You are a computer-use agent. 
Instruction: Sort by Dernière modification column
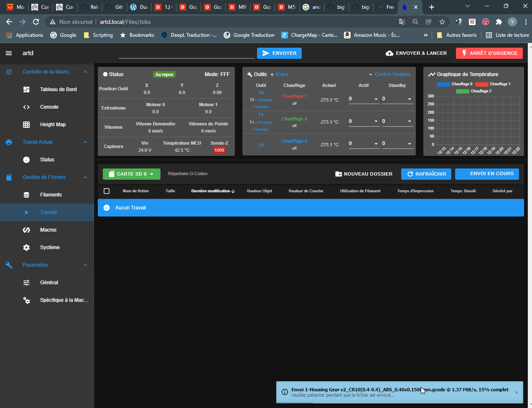click(213, 191)
